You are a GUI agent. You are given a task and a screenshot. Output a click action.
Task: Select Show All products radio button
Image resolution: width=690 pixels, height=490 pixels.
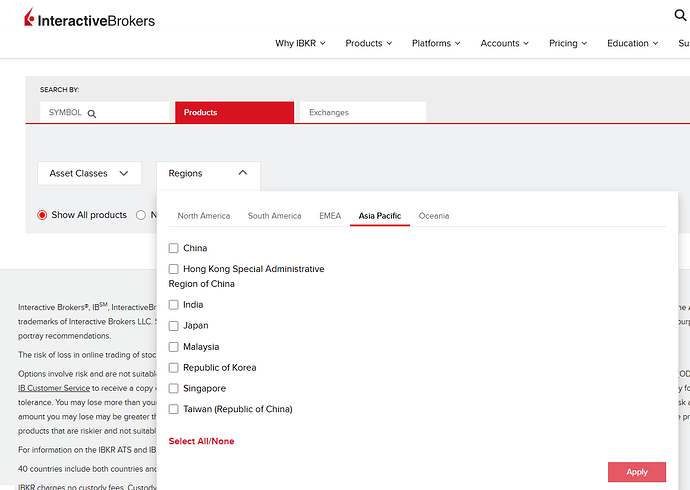pyautogui.click(x=42, y=215)
